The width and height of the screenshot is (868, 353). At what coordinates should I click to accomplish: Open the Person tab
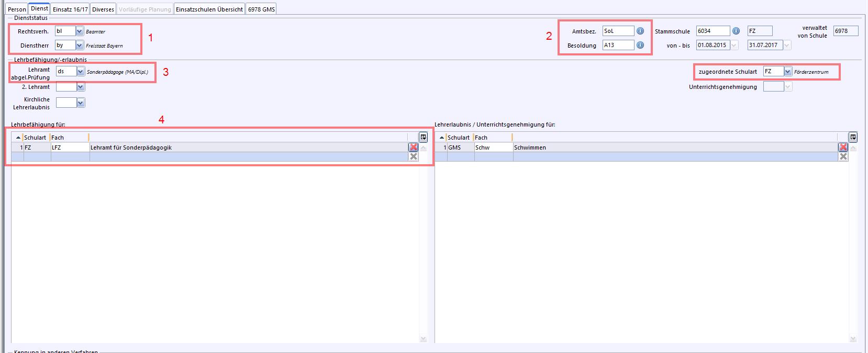17,9
